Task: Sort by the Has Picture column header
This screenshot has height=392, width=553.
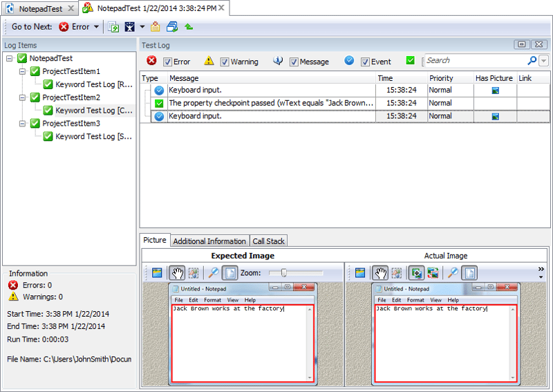Action: [494, 78]
